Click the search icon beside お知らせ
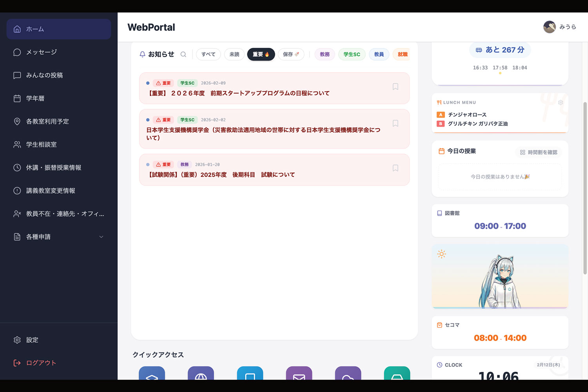Viewport: 588px width, 392px height. pyautogui.click(x=183, y=54)
